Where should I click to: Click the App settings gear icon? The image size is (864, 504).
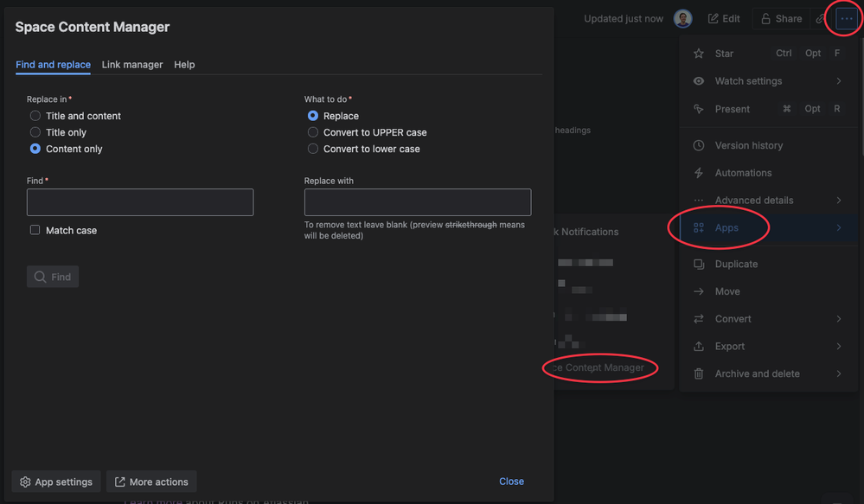pos(25,482)
